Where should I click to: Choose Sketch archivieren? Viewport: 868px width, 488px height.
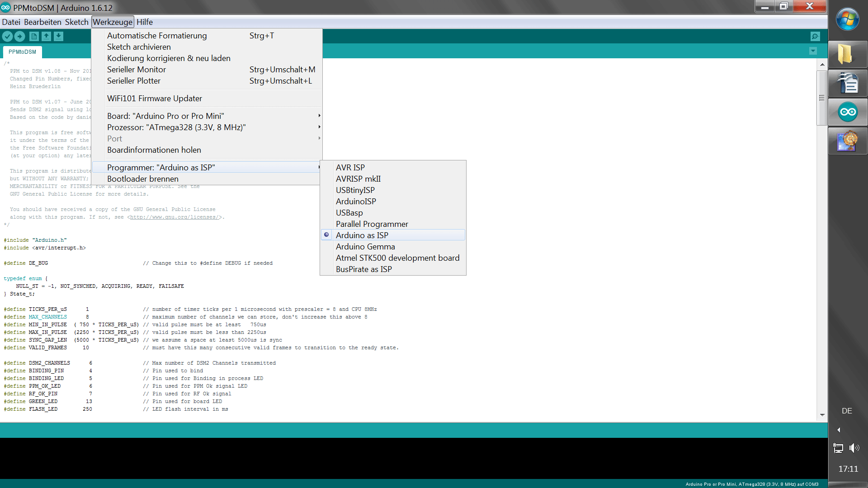[207, 47]
